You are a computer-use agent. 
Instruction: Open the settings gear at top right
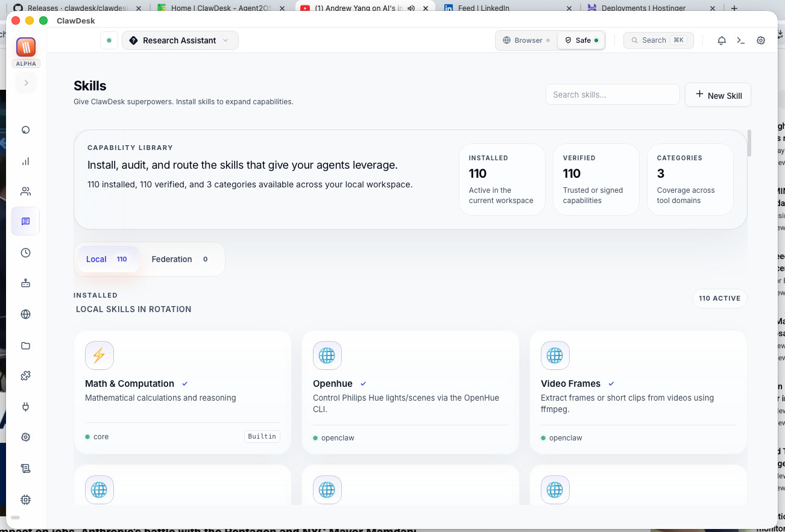point(761,40)
